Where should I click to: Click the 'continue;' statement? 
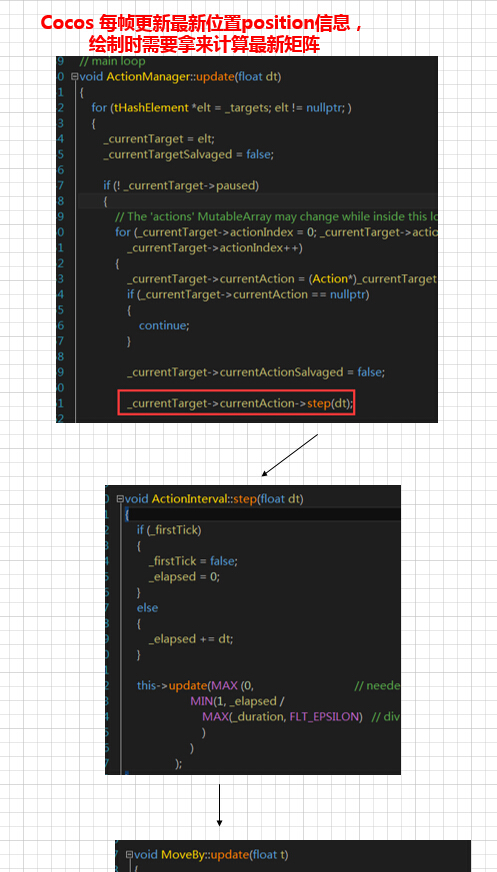click(x=164, y=325)
